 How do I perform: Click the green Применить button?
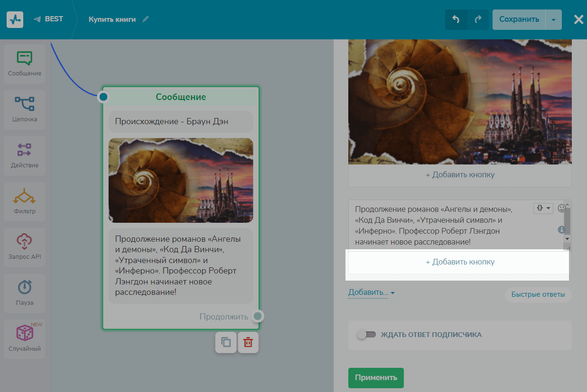click(x=376, y=378)
